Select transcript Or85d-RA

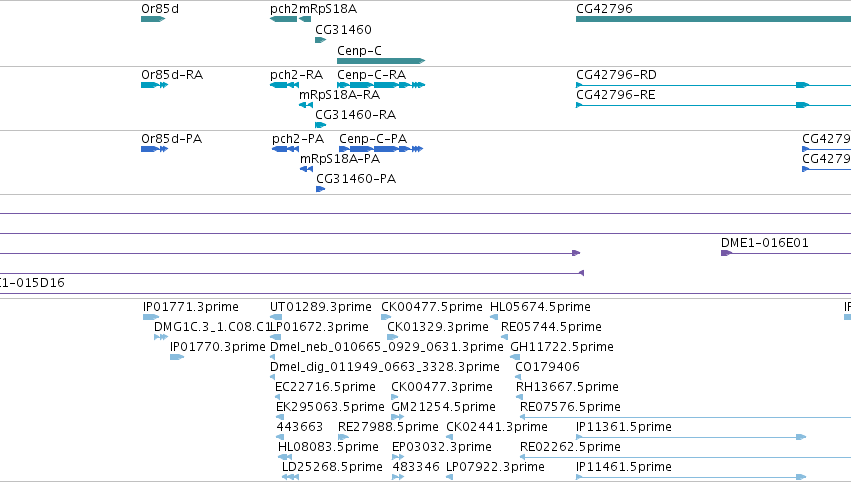[172, 75]
